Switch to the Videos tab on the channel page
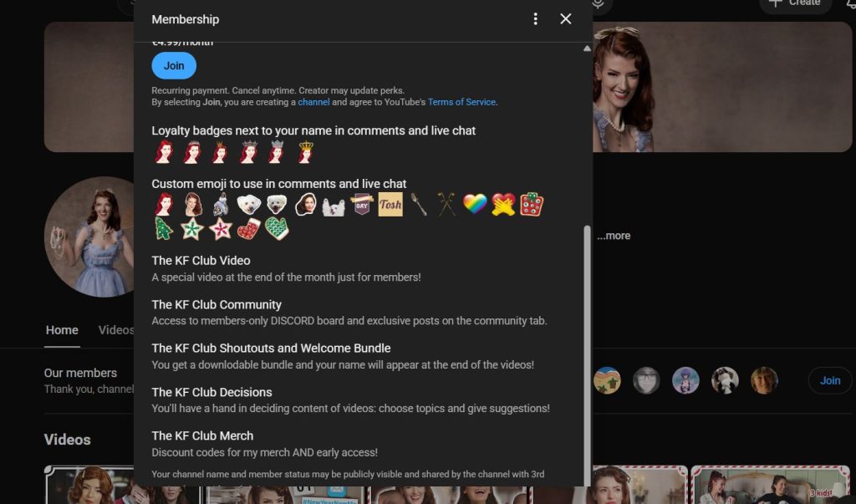Image resolution: width=856 pixels, height=504 pixels. coord(115,330)
